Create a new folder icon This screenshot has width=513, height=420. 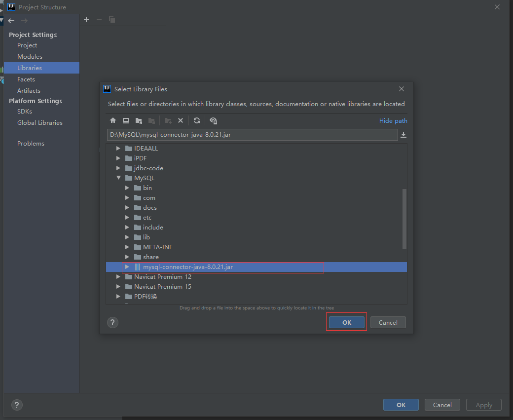coord(168,120)
